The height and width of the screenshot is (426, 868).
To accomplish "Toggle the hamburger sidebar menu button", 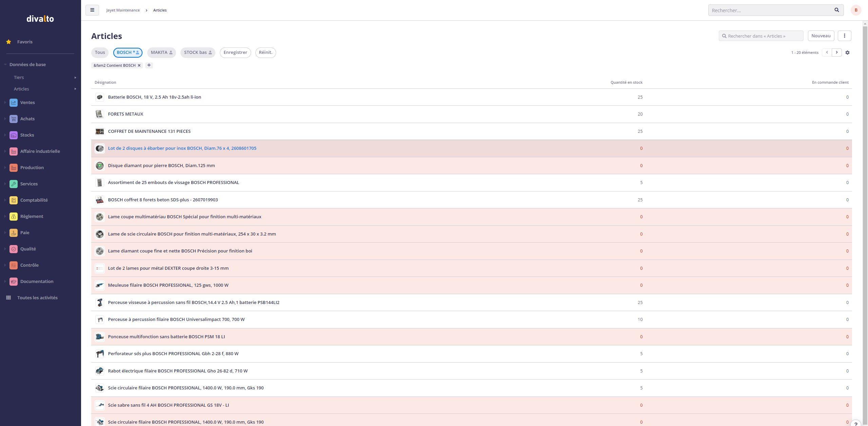I will click(92, 10).
